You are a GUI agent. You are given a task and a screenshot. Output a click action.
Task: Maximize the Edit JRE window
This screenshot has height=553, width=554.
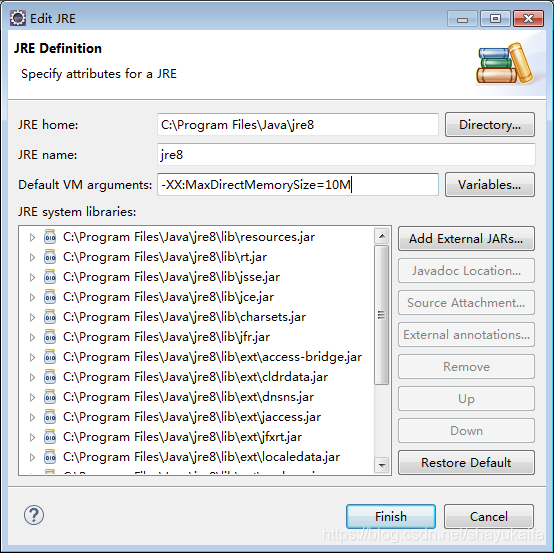coord(495,18)
